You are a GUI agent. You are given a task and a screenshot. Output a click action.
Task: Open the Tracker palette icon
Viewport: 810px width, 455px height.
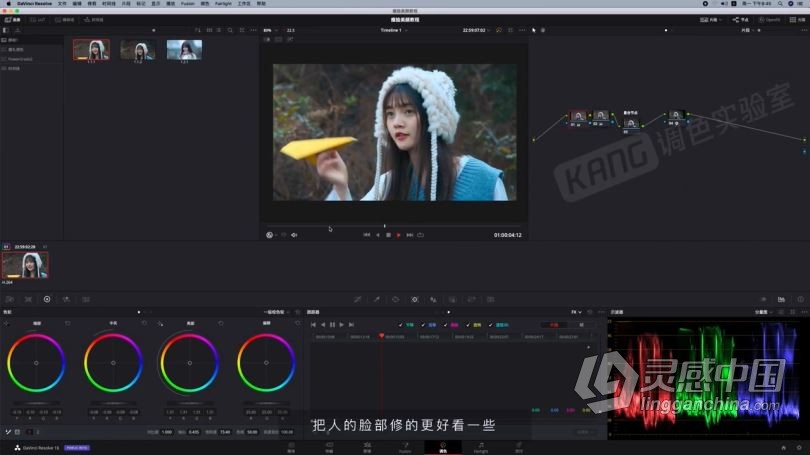click(414, 300)
